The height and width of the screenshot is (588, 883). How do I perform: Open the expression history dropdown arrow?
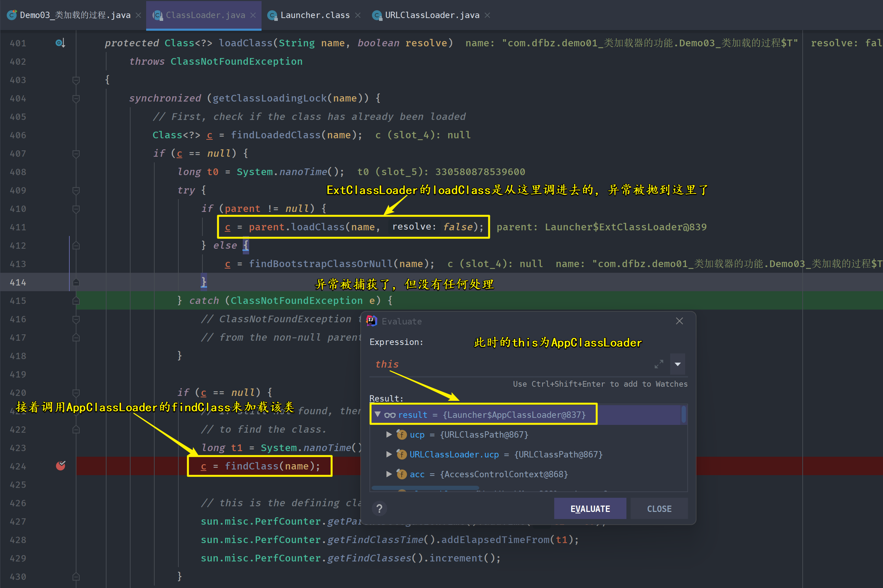678,364
